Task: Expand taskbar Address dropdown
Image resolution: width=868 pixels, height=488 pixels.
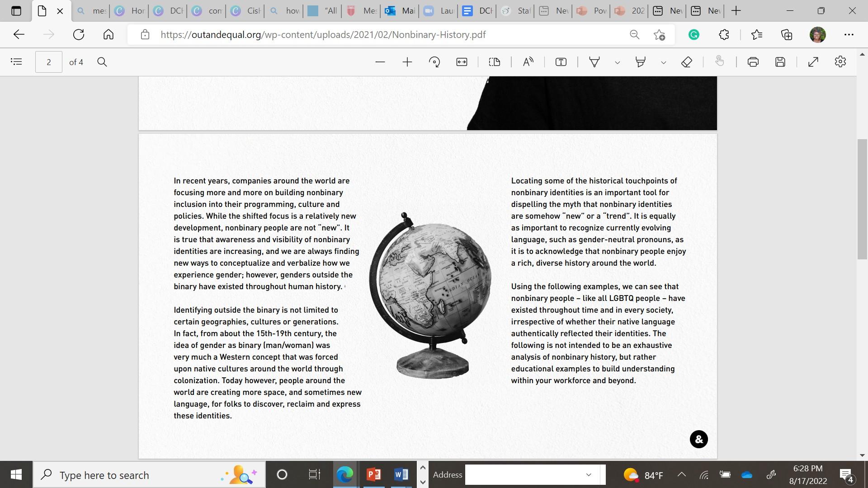Action: pyautogui.click(x=589, y=474)
